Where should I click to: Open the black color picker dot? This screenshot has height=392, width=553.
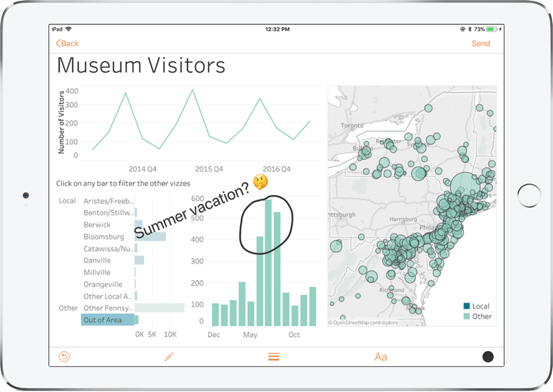coord(488,357)
